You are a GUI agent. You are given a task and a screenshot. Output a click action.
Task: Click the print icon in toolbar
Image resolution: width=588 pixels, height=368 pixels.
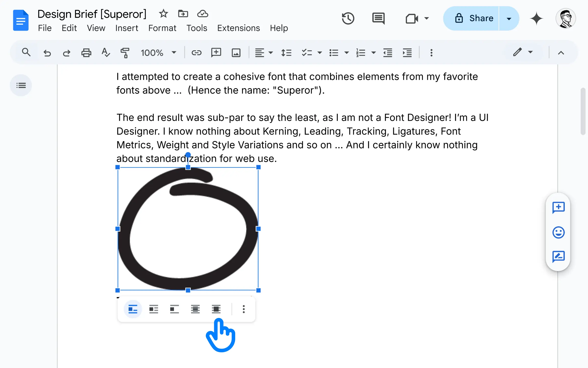(x=86, y=52)
